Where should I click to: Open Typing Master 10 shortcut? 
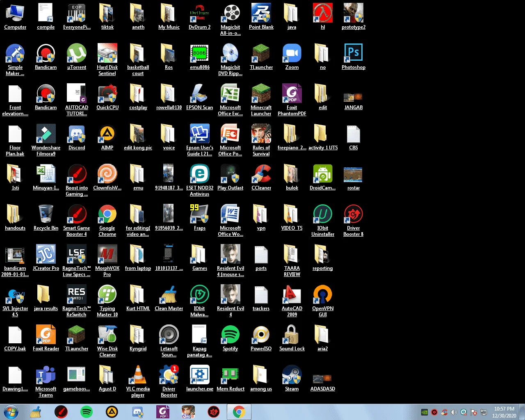click(x=107, y=301)
